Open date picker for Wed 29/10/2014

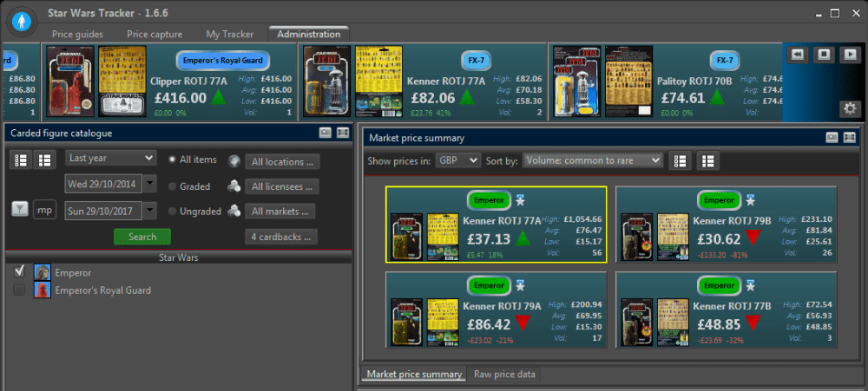click(150, 183)
